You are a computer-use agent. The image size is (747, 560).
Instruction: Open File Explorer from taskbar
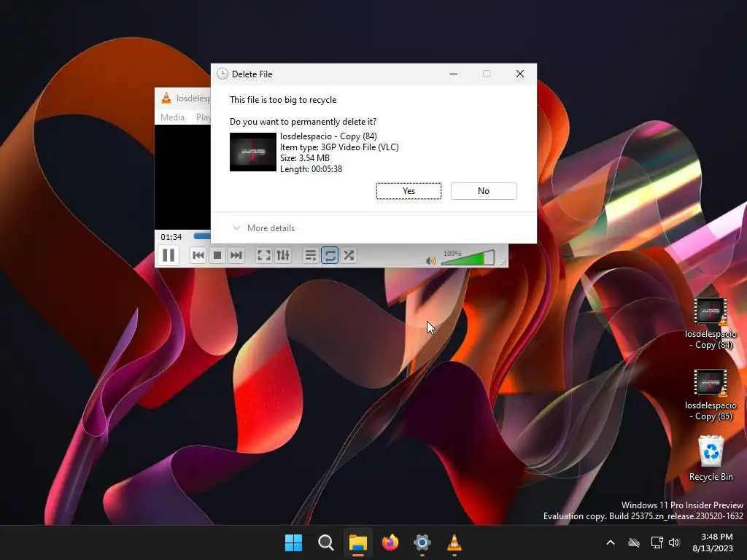(357, 542)
